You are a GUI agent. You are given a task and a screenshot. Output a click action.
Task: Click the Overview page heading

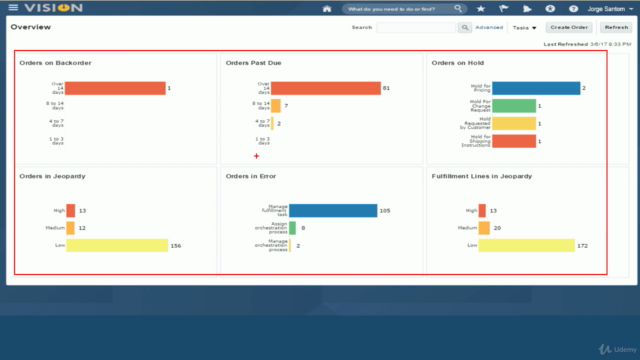pyautogui.click(x=31, y=27)
